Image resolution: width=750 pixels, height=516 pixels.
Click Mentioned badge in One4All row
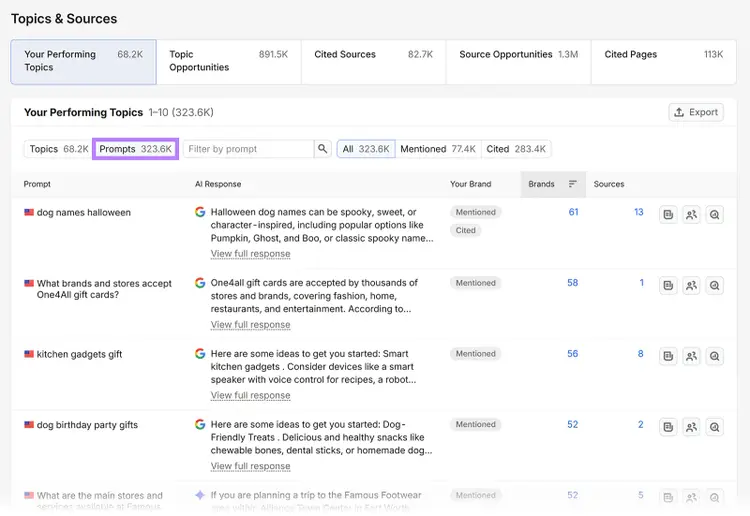(x=475, y=283)
